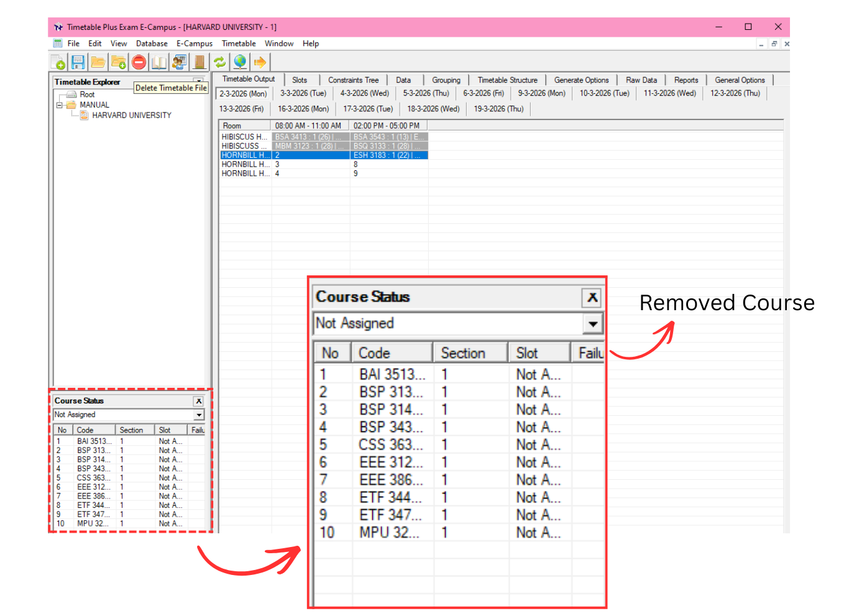Screen dimensions: 849x616
Task: Click the folder icon beside MANUAL
Action: pyautogui.click(x=71, y=104)
